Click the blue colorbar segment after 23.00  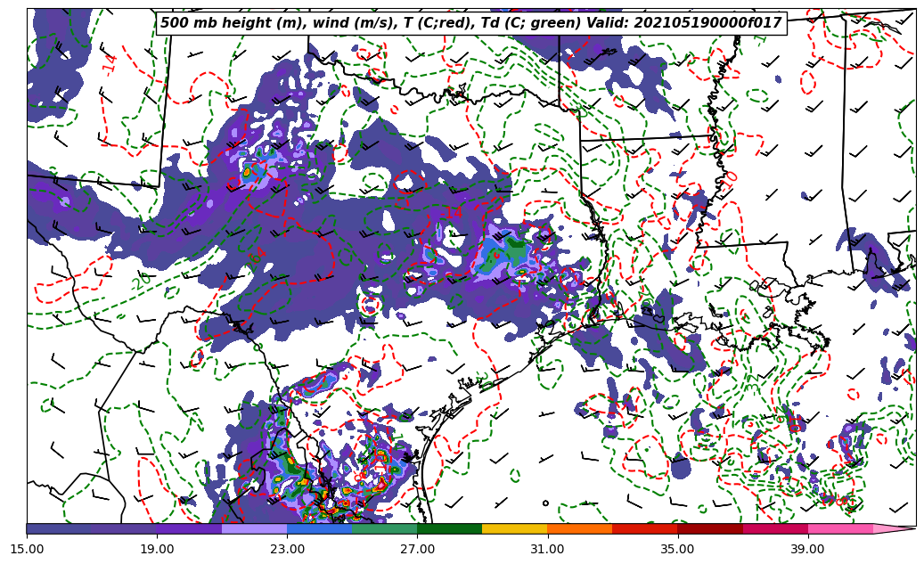(319, 528)
